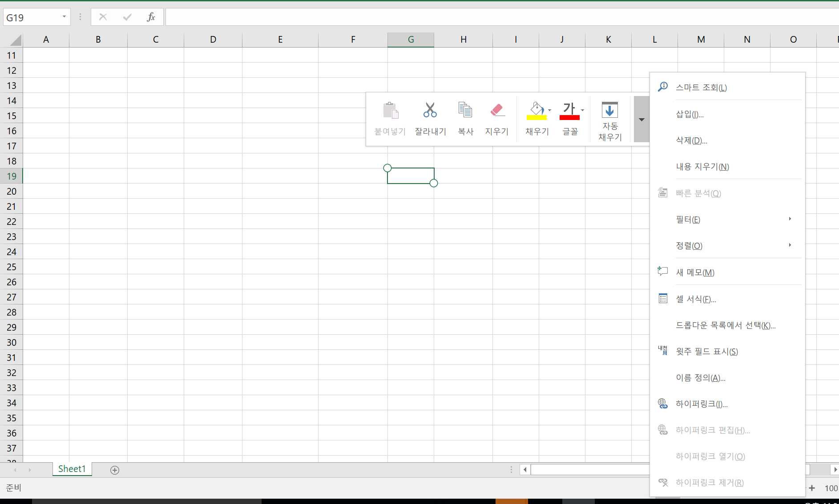The height and width of the screenshot is (504, 839).
Task: Expand the mini toolbar overflow arrow
Action: point(641,120)
